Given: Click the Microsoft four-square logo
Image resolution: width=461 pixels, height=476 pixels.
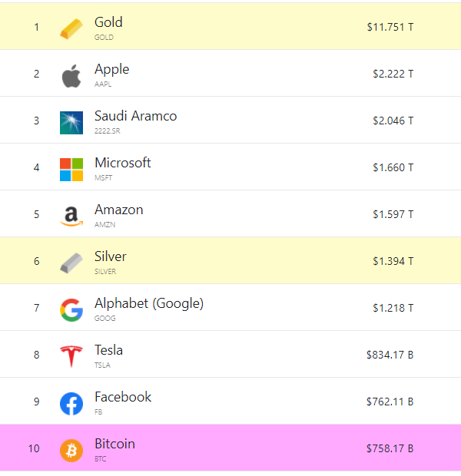Looking at the screenshot, I should click(x=71, y=170).
